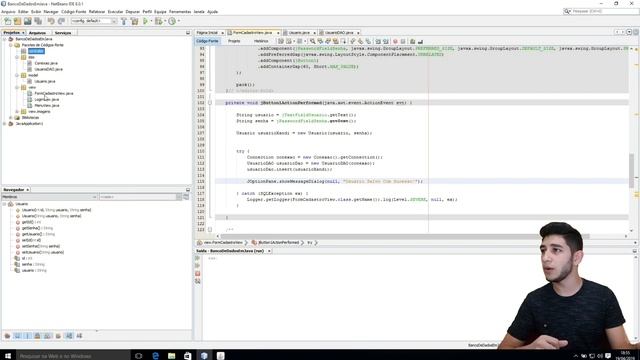Click the Windows Start button
Viewport: 640px width, 360px height.
[8, 356]
